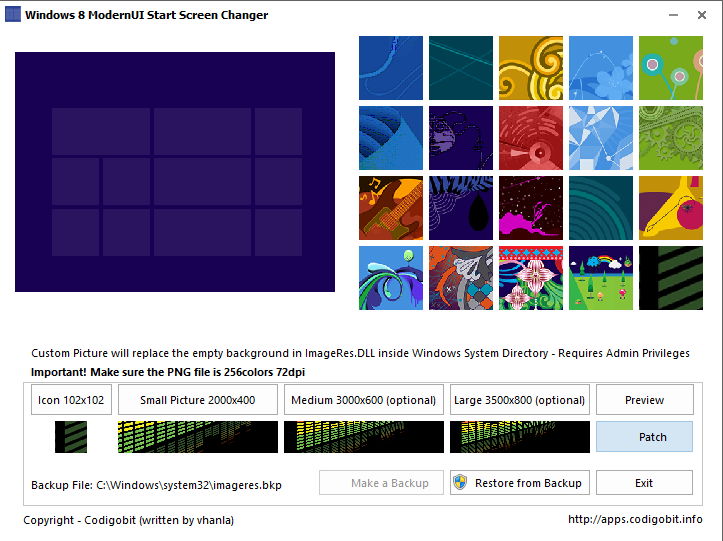Image resolution: width=723 pixels, height=541 pixels.
Task: Pick the golden yellow swirls thumbnail
Action: (x=531, y=68)
